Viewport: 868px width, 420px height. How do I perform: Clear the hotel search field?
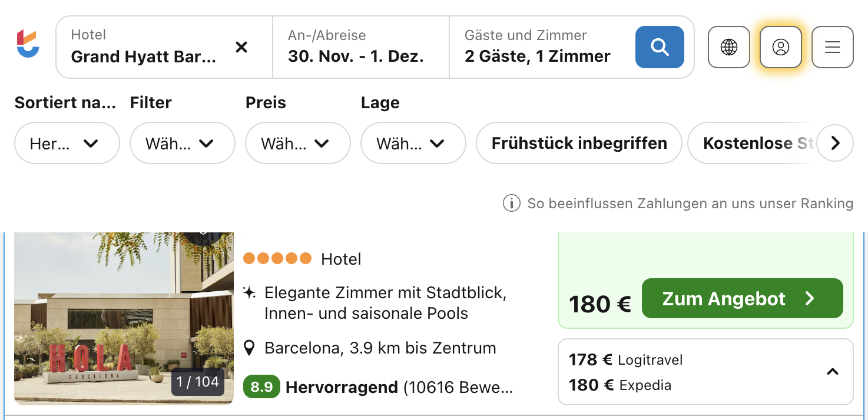(x=241, y=47)
